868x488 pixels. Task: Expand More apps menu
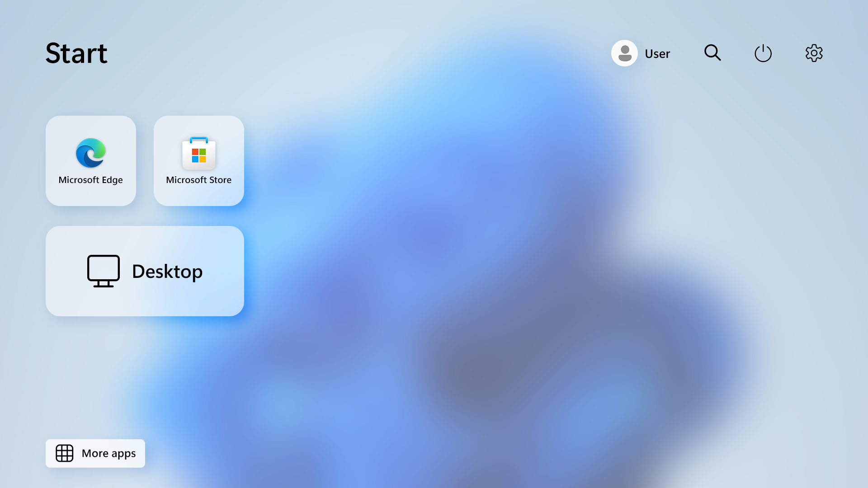[95, 453]
